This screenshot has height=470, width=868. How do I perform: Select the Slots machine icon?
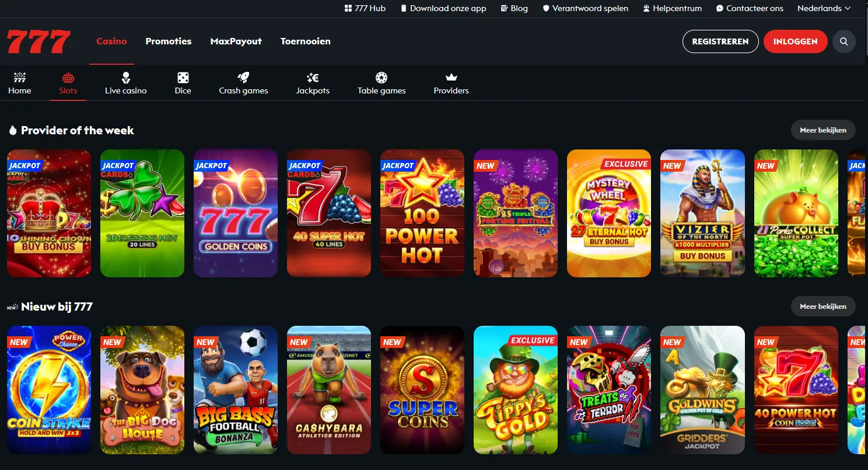tap(68, 78)
